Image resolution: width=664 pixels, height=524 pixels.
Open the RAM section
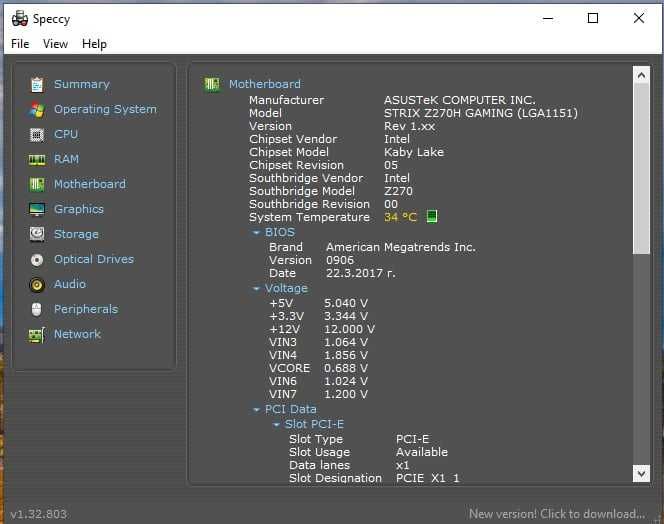66,159
